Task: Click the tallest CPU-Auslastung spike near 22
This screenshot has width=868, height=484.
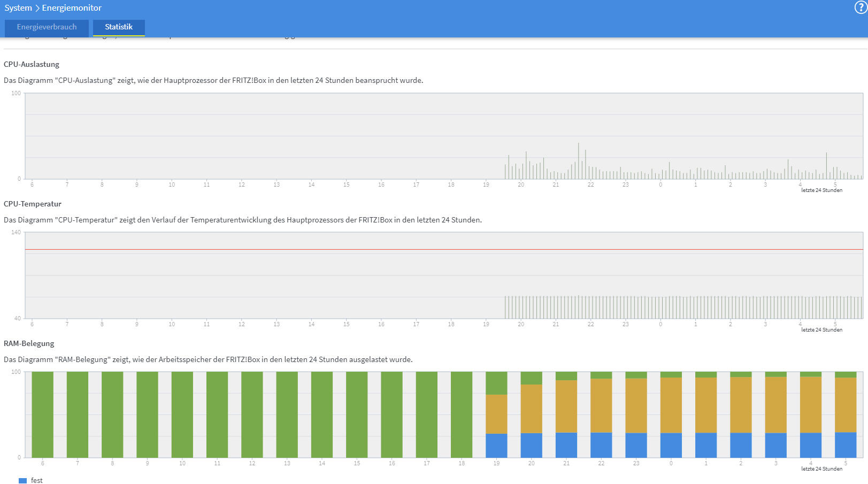Action: coord(578,160)
